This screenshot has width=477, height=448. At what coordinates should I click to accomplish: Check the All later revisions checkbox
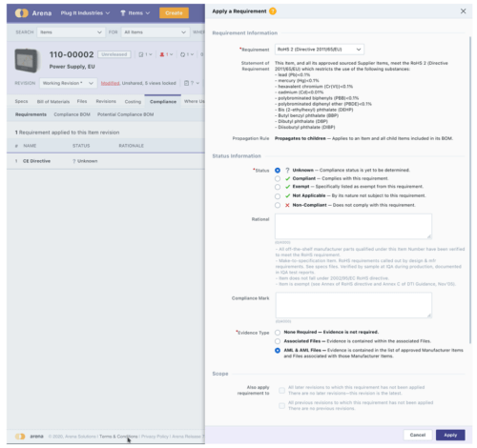click(281, 390)
